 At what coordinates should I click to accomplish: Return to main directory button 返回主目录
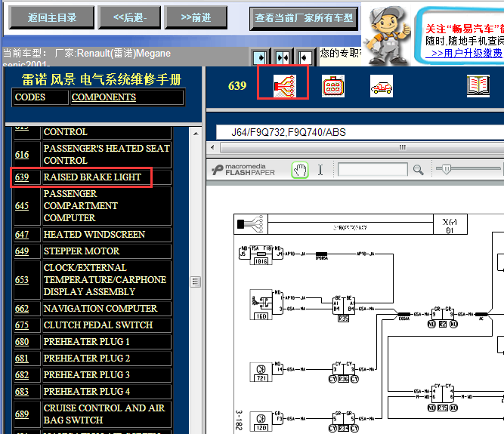click(x=51, y=17)
